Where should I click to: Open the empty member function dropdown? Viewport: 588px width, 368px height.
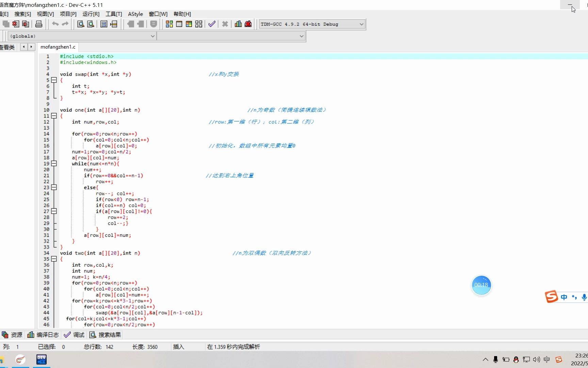click(x=231, y=36)
